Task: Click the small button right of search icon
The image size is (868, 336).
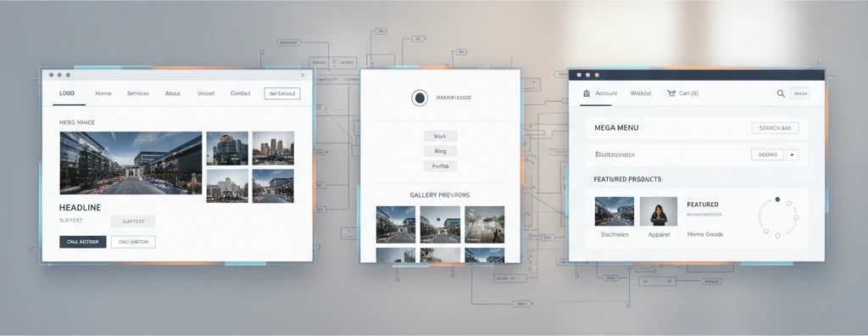Action: click(x=800, y=93)
